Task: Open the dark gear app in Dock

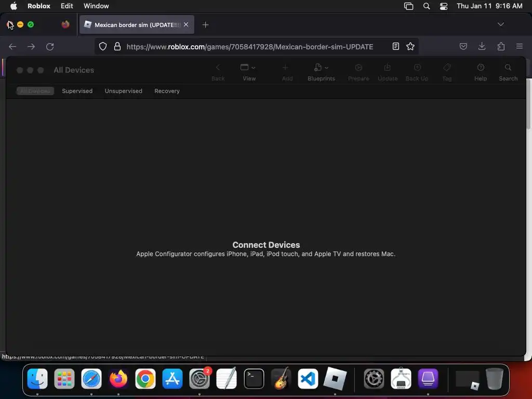Action: pyautogui.click(x=374, y=379)
